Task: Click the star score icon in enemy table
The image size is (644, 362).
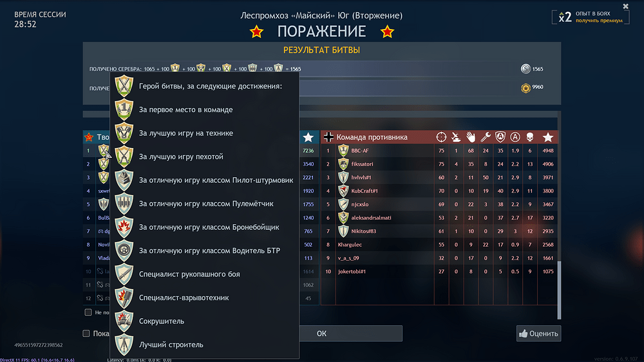Action: 548,137
